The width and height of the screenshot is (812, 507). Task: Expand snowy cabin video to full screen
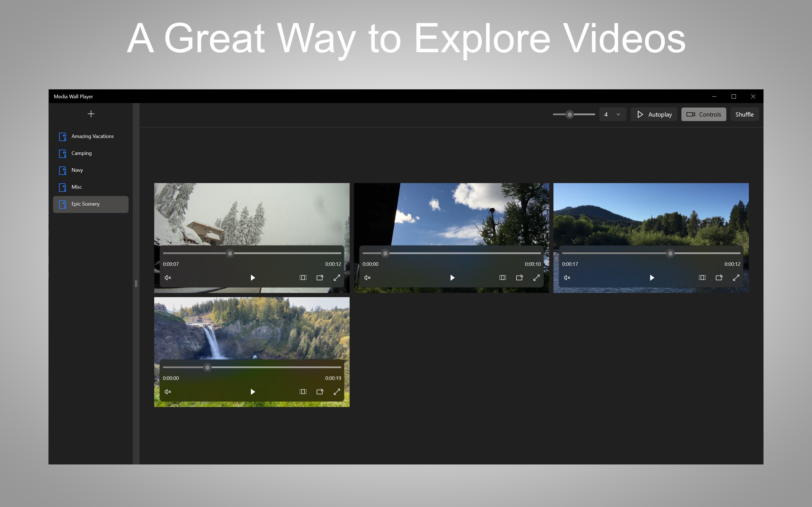click(337, 278)
